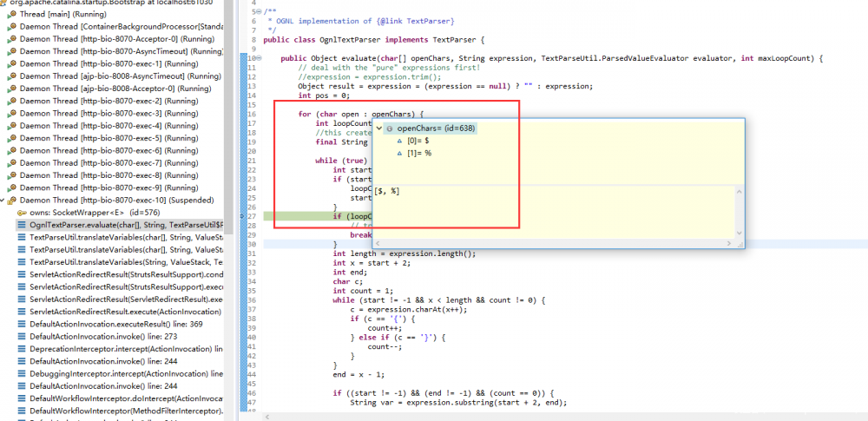868x421 pixels.
Task: Click the ServletActionRedirectResult(ServletRedirectResult) frame icon
Action: (23, 299)
